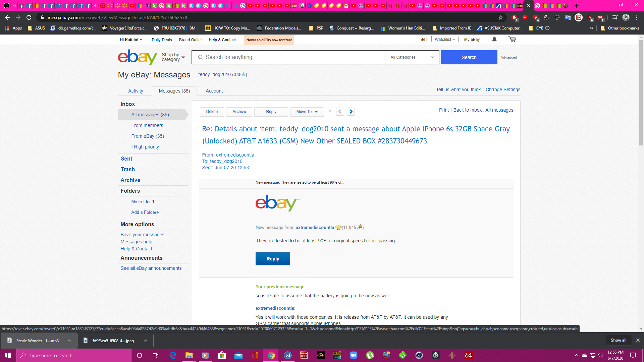
Task: Show messages From eBay (35)
Action: [148, 136]
